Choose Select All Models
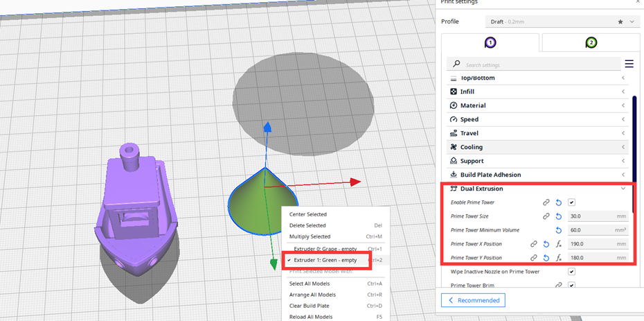The width and height of the screenshot is (644, 321). pyautogui.click(x=336, y=284)
